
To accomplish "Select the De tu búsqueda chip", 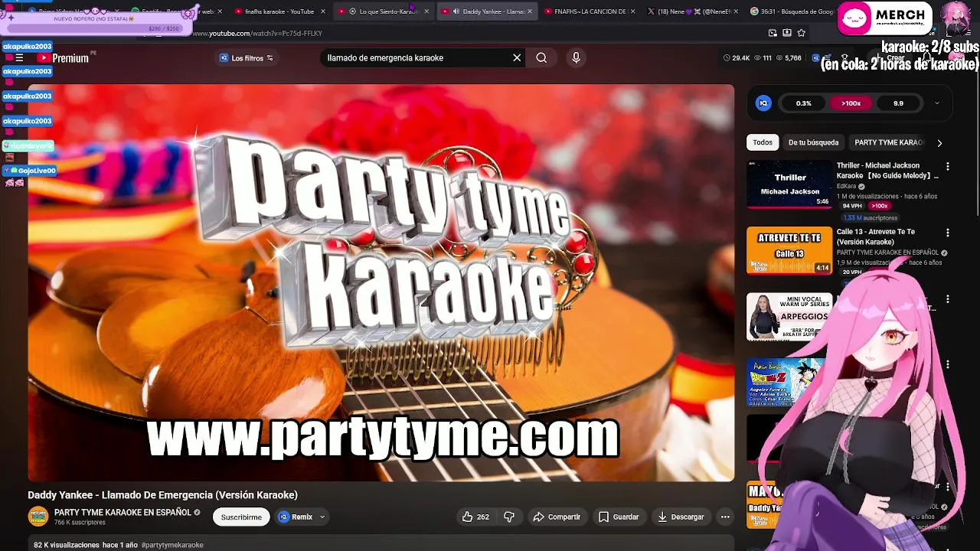I will point(813,142).
